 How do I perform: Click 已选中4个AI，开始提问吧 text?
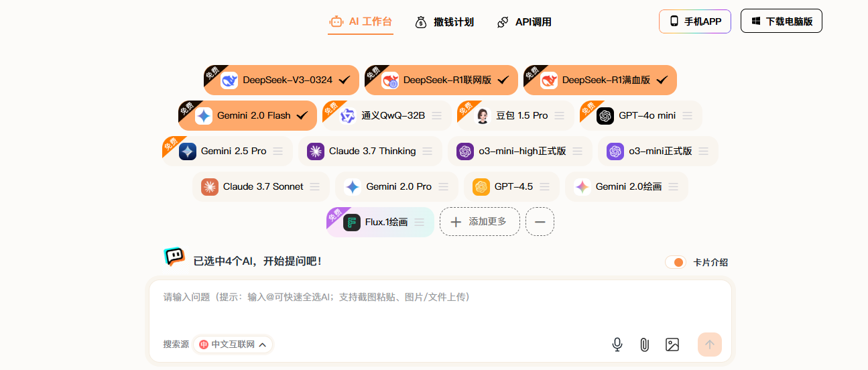[257, 261]
